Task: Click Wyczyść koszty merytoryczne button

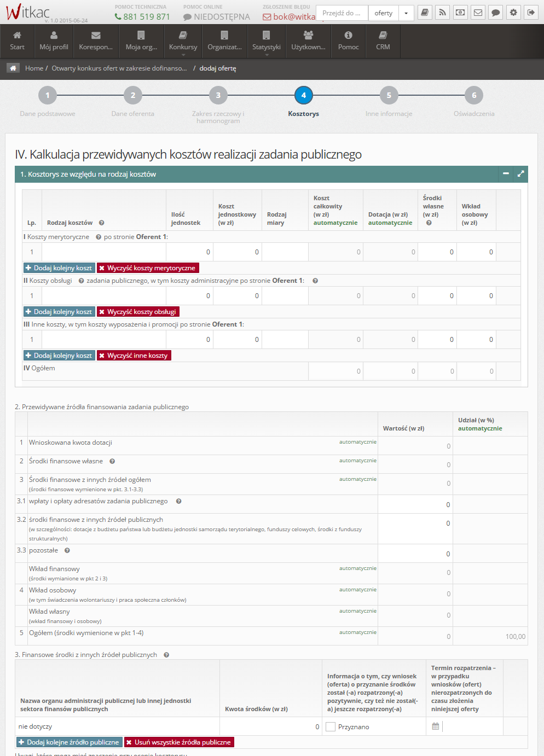Action: (x=148, y=268)
